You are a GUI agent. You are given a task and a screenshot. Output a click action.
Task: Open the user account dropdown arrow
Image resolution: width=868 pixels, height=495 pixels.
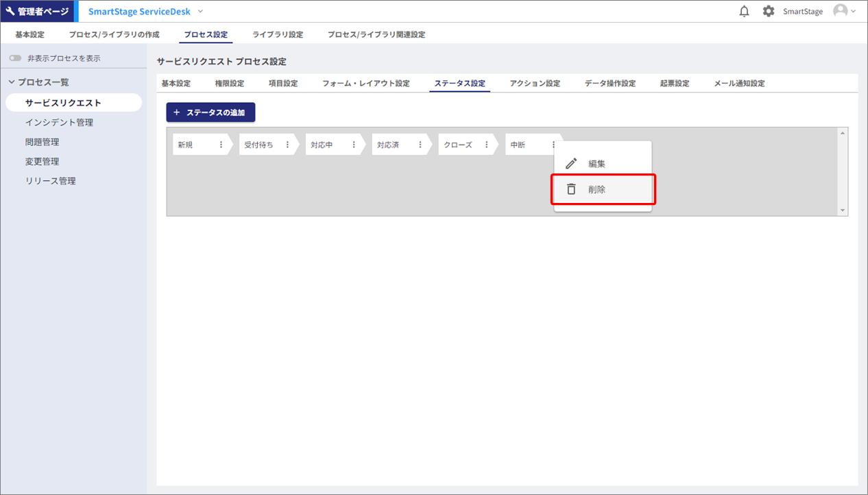(x=854, y=12)
